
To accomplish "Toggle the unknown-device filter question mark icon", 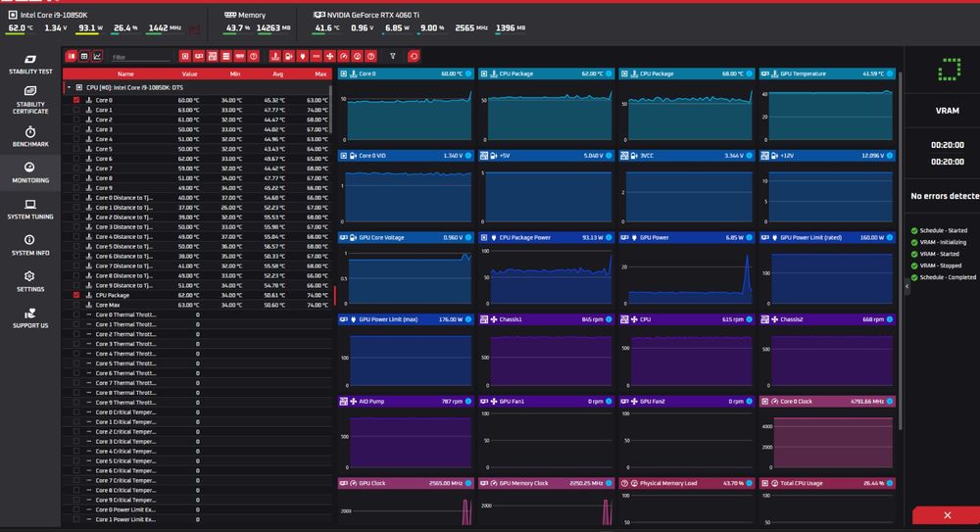I will (x=254, y=56).
